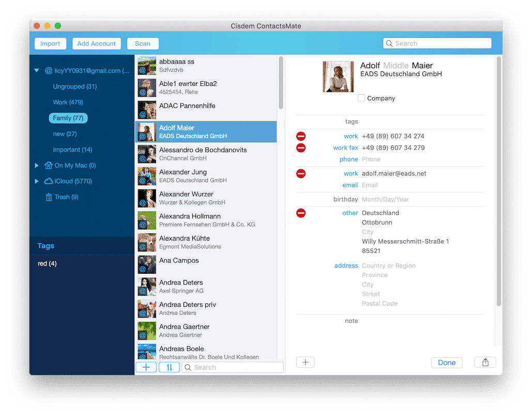
Task: Select contact abbaaaa ss
Action: (206, 66)
